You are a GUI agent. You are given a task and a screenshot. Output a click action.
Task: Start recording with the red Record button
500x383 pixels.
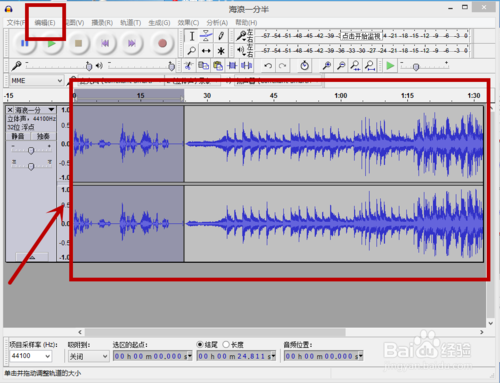coord(162,43)
